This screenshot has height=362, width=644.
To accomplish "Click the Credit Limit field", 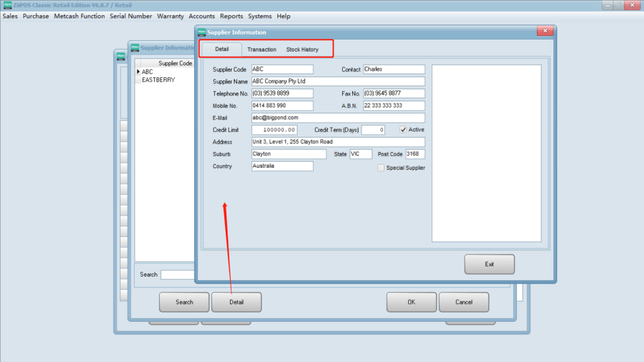I will pyautogui.click(x=274, y=130).
